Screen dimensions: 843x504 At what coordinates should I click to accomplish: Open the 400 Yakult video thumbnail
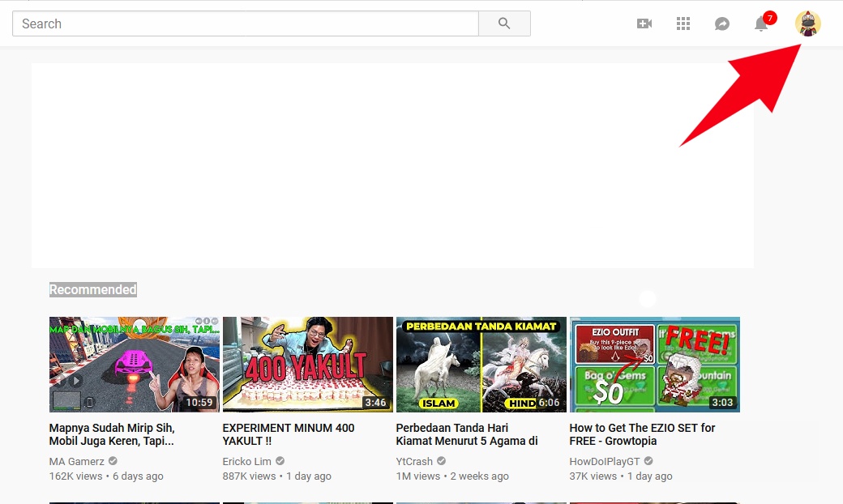coord(307,365)
